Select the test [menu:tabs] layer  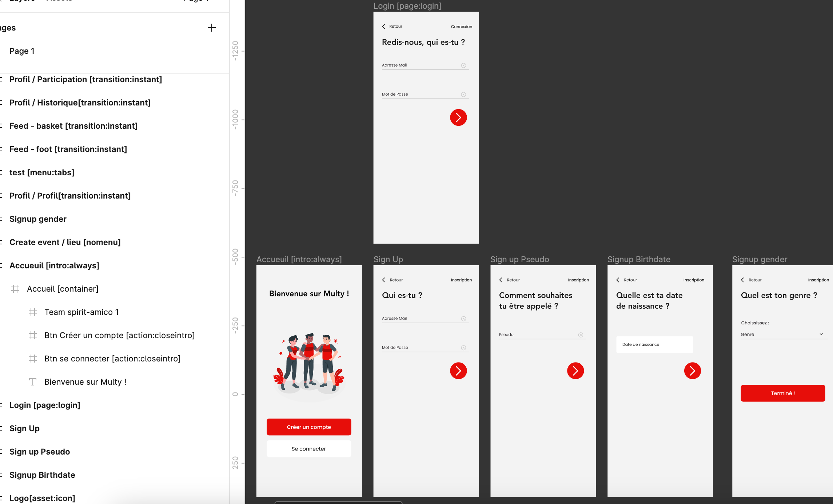pyautogui.click(x=41, y=172)
